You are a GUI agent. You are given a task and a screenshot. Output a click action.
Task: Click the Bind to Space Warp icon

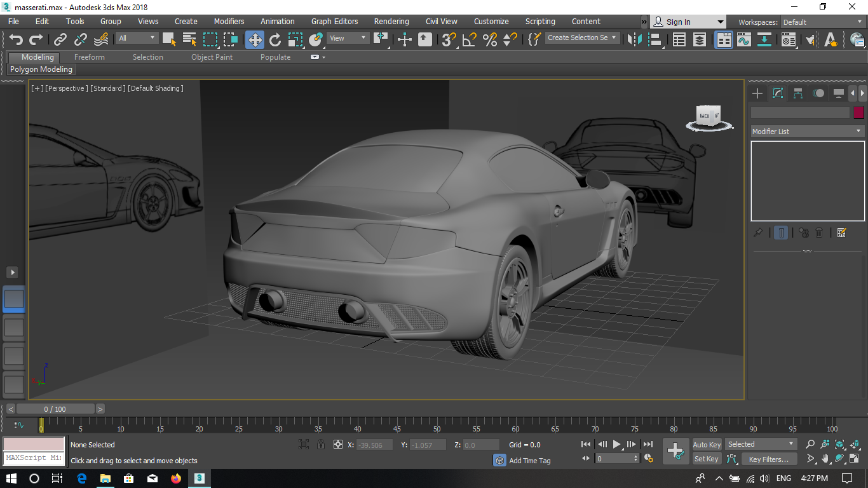[x=101, y=40]
